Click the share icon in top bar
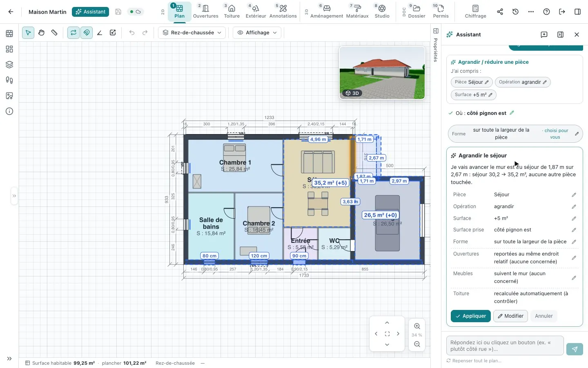 point(500,12)
